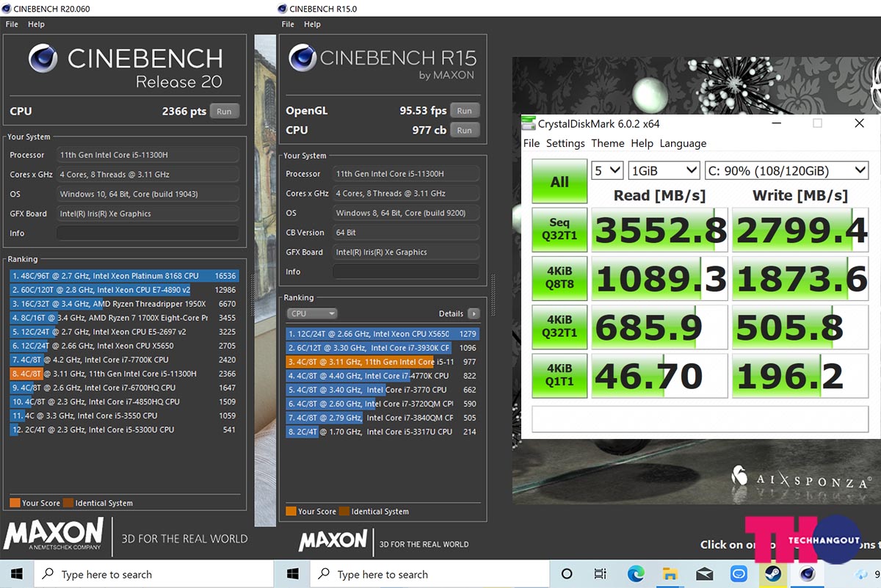Open CrystalDiskMark Help menu

[642, 143]
